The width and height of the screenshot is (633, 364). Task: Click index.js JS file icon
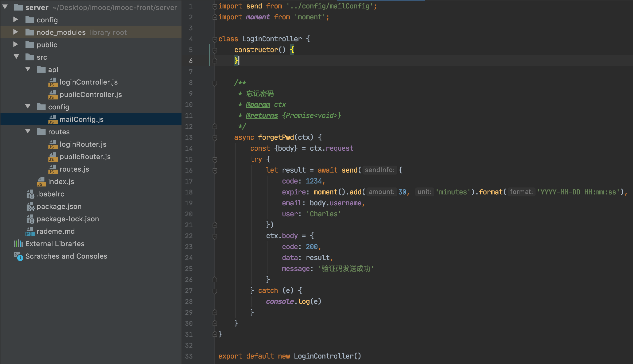coord(41,182)
